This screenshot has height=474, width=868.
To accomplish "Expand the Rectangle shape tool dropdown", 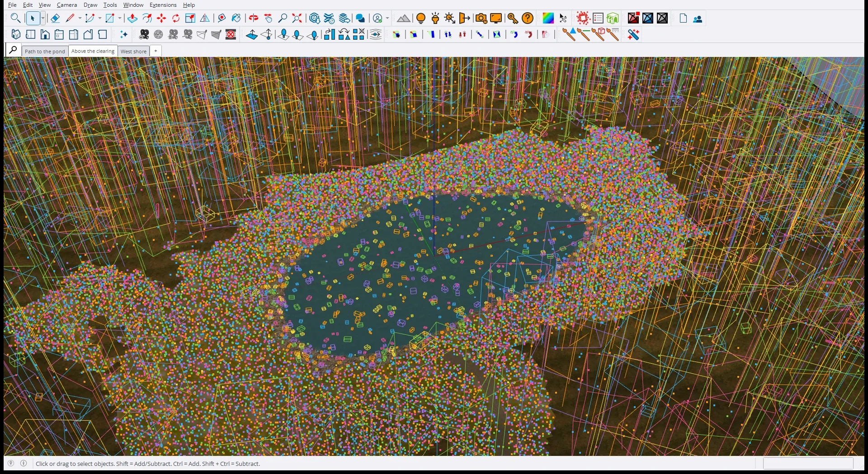I will tap(119, 19).
